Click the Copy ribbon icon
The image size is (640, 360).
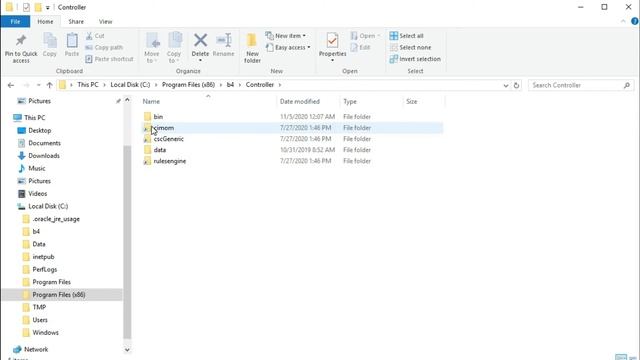coord(50,45)
